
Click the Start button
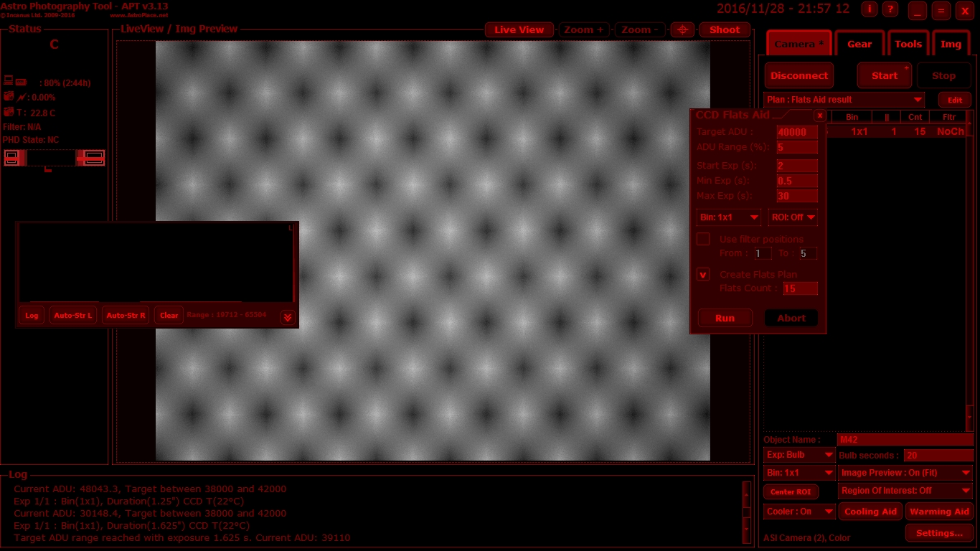885,75
